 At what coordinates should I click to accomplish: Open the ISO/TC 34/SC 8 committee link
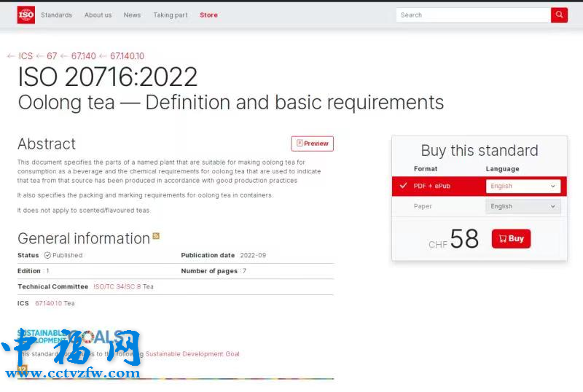click(117, 286)
